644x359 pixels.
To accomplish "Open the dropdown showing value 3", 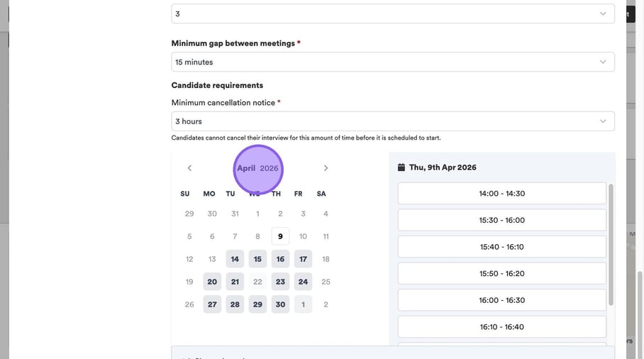I will pos(392,13).
